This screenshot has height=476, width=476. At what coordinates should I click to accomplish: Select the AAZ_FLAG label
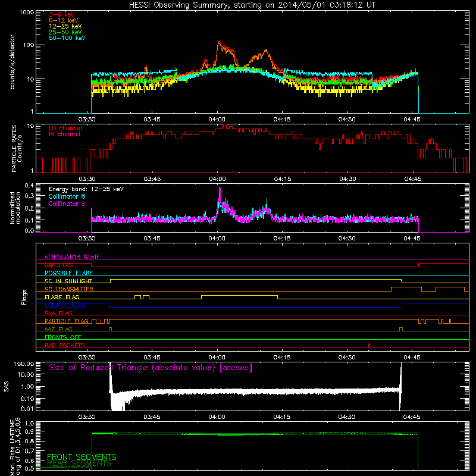coord(58,330)
